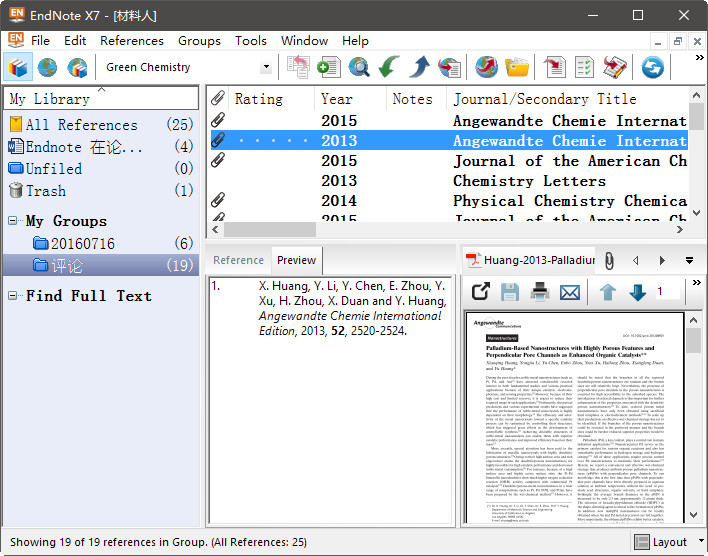Click Export blue arrow icon
Image resolution: width=708 pixels, height=556 pixels.
click(x=419, y=67)
